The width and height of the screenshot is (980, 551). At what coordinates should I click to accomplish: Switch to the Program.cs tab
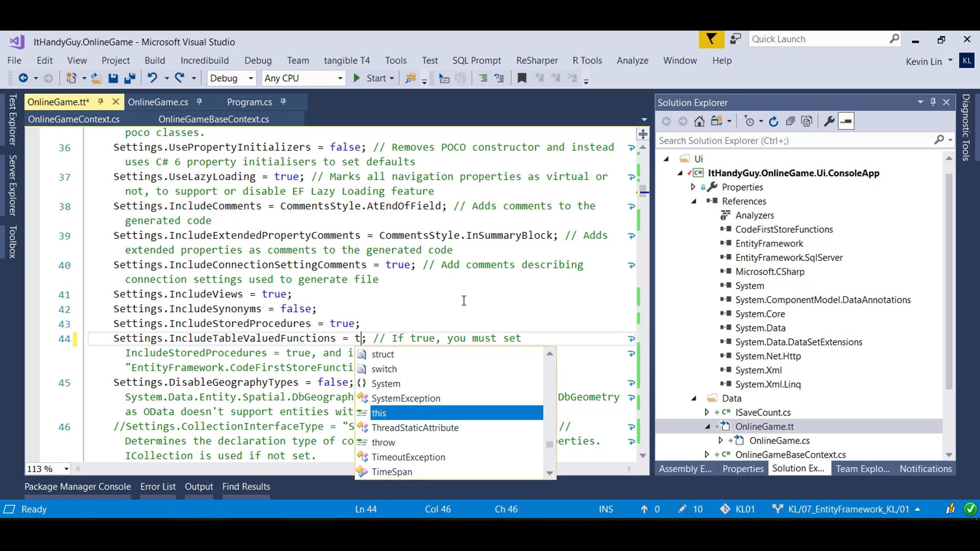[x=249, y=102]
